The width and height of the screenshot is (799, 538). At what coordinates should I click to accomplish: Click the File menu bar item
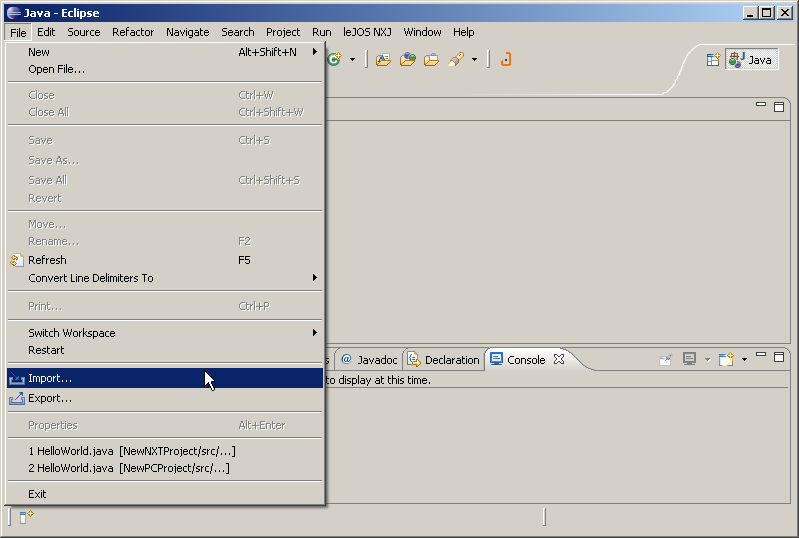[18, 33]
